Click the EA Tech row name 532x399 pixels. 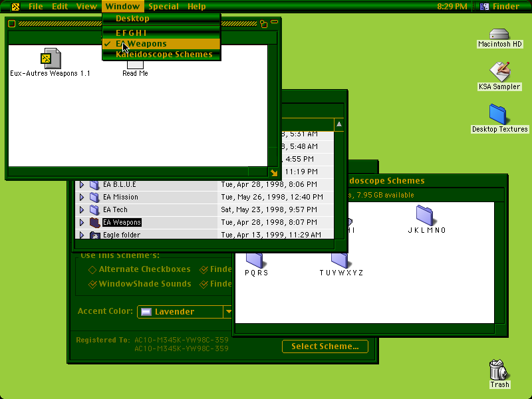click(115, 209)
